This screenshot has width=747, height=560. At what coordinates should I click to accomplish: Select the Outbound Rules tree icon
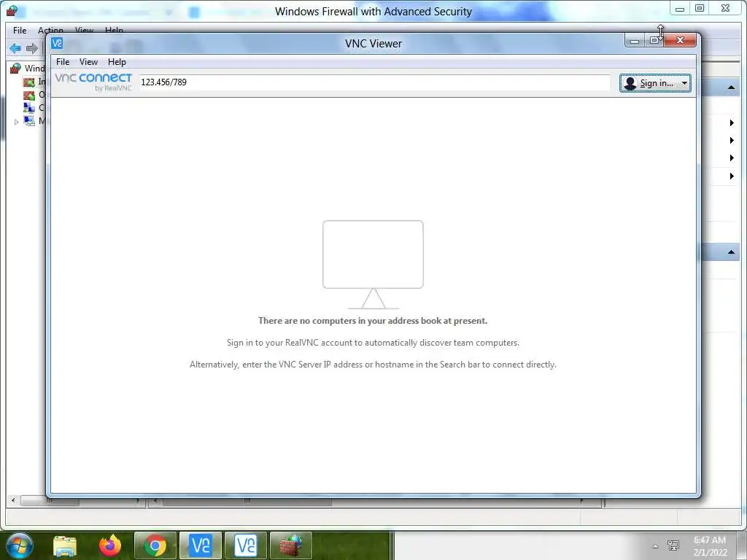click(29, 95)
